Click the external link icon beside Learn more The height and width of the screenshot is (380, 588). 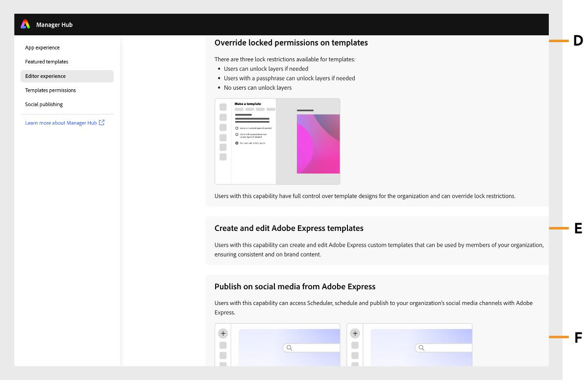[102, 123]
